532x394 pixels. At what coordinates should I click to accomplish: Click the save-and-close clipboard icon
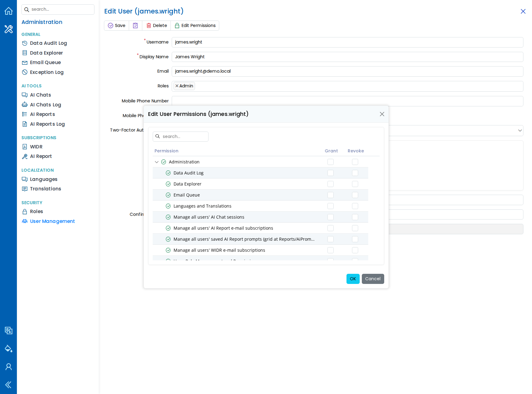pos(135,25)
